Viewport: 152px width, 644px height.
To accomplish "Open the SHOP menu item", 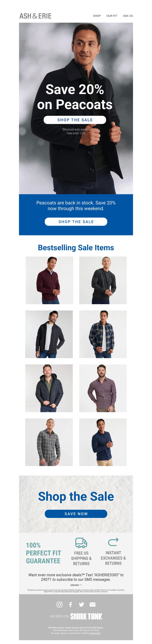I will click(x=97, y=16).
